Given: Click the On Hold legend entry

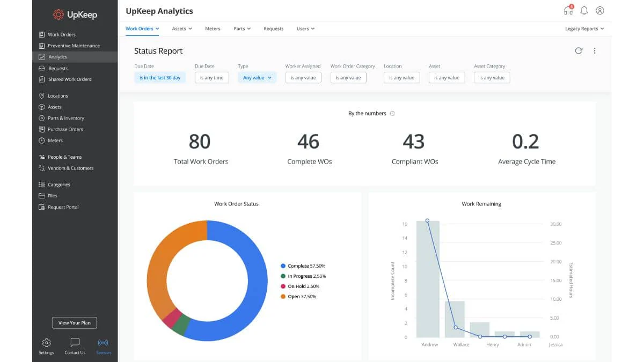Looking at the screenshot, I should pyautogui.click(x=300, y=286).
